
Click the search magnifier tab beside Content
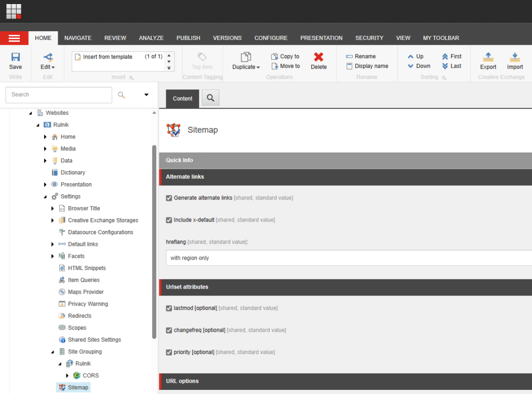210,98
